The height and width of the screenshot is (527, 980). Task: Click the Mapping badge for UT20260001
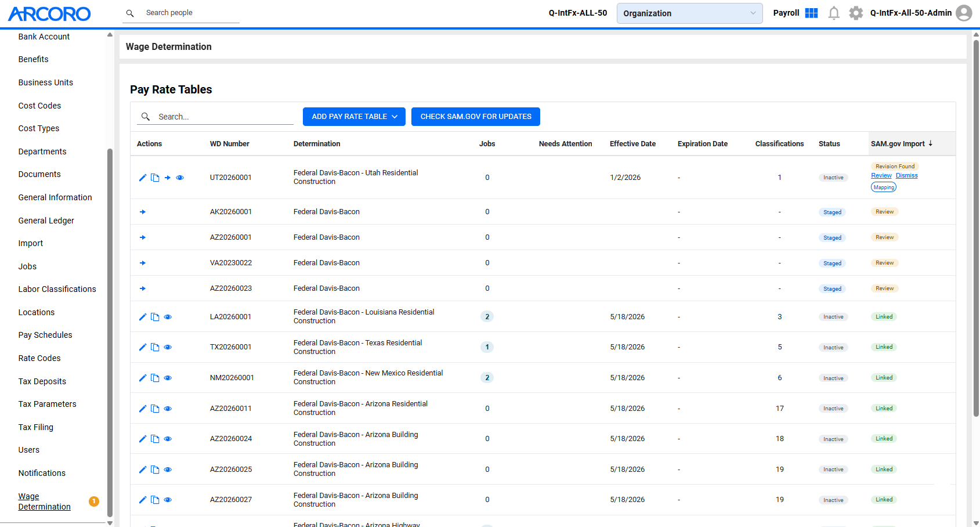pos(884,187)
